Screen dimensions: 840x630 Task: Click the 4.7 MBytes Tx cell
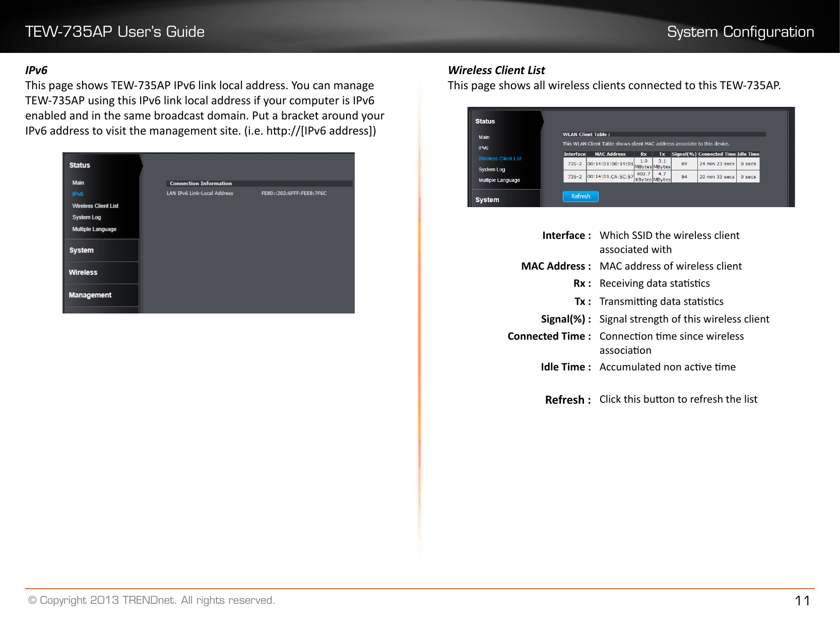tap(662, 177)
